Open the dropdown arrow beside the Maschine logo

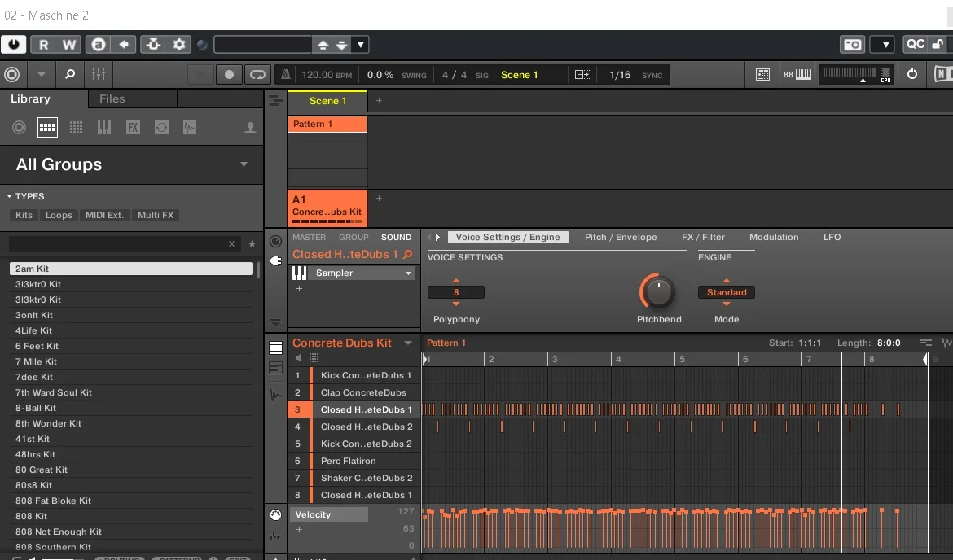pos(41,74)
